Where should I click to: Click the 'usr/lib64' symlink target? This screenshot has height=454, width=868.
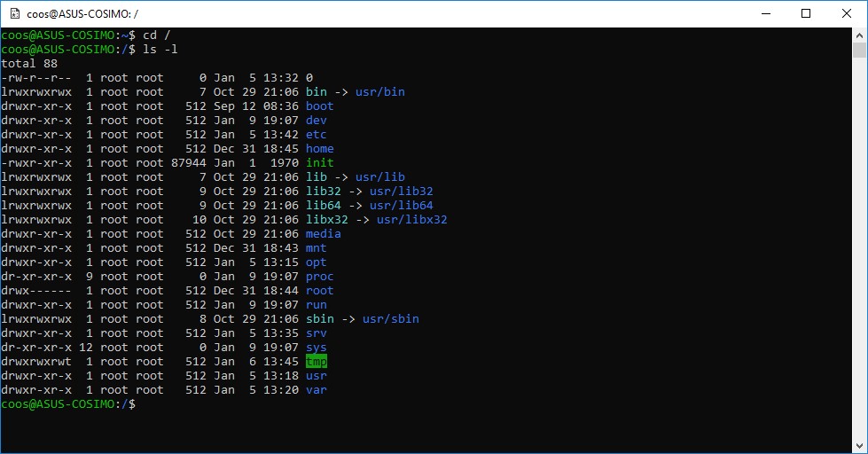tap(402, 206)
